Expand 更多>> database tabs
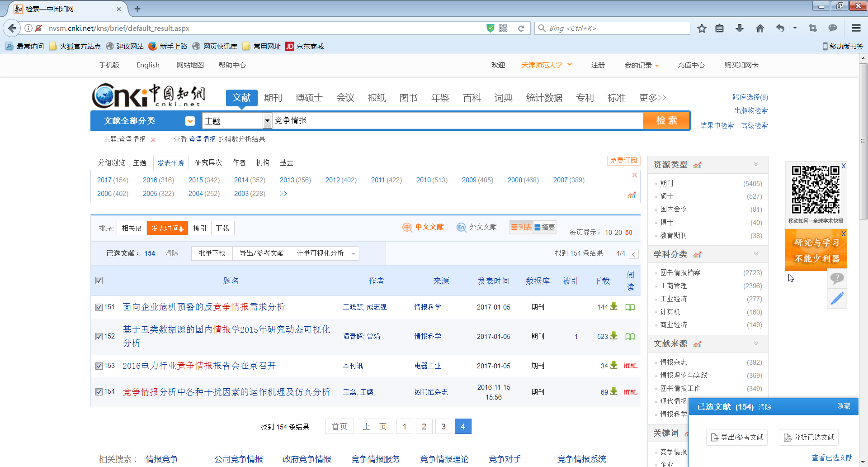 (652, 98)
